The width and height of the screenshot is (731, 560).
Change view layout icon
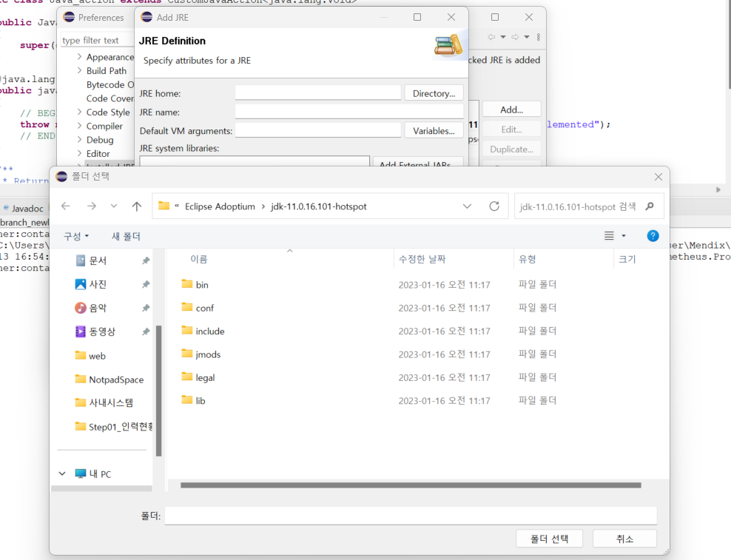coord(609,236)
